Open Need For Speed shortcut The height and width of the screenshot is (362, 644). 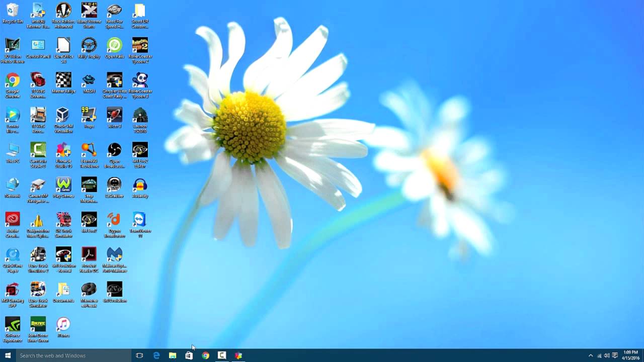coord(115,16)
